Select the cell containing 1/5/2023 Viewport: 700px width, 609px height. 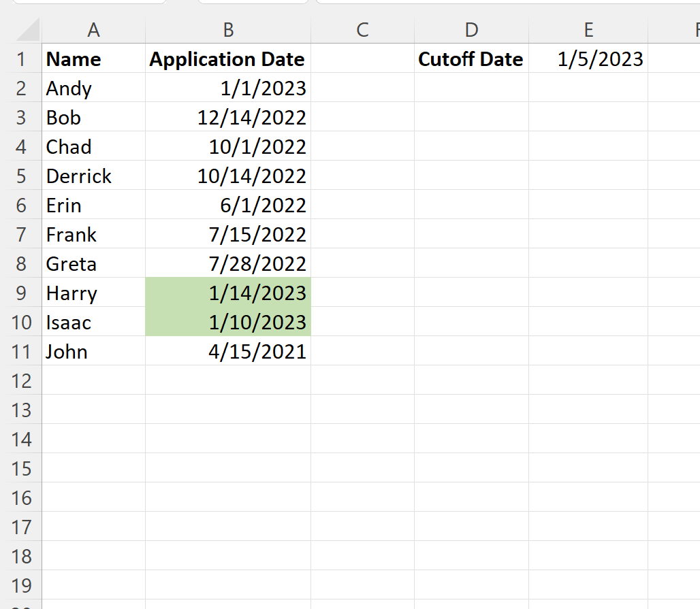[x=588, y=59]
